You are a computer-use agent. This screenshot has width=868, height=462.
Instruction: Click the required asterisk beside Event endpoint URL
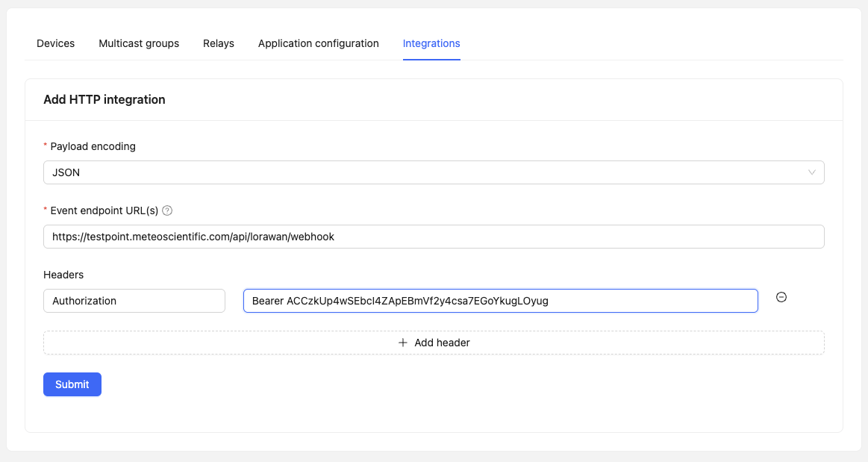tap(44, 210)
